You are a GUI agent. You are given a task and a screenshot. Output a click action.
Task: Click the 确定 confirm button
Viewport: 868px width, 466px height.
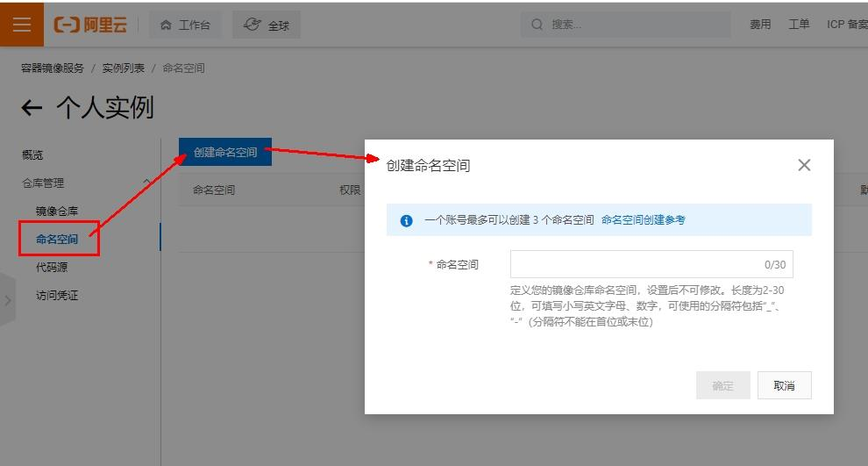723,385
